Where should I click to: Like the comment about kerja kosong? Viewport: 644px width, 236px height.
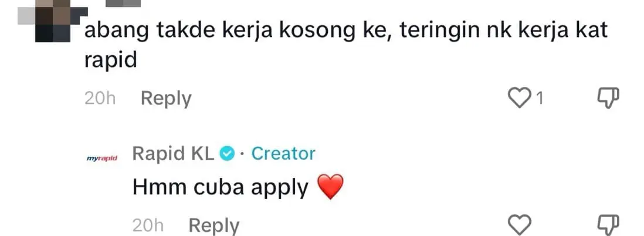(x=517, y=99)
